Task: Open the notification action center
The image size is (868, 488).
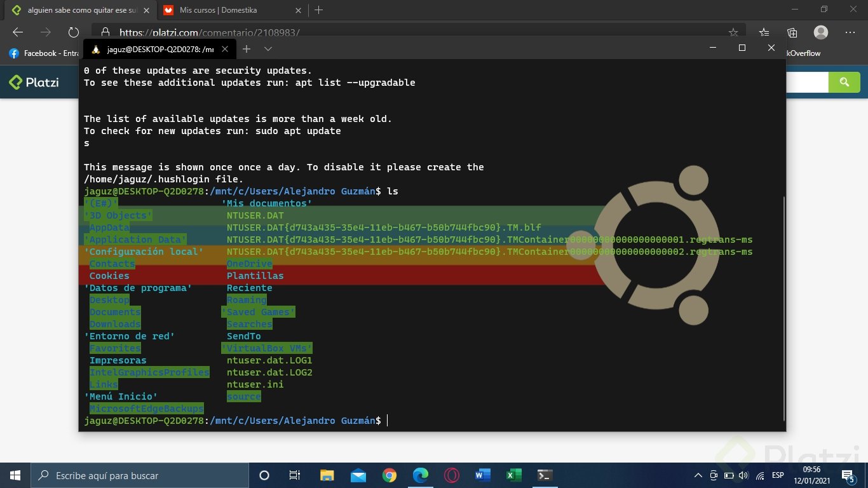Action: pos(848,475)
